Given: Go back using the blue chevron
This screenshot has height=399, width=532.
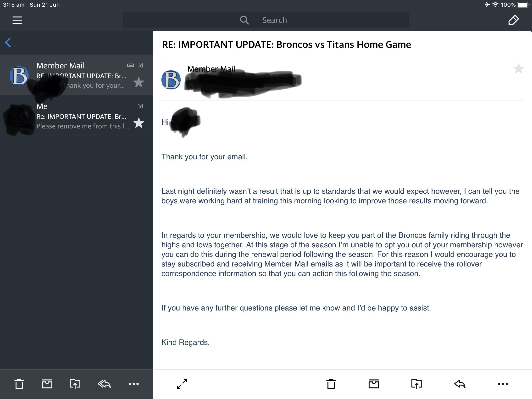Looking at the screenshot, I should [x=8, y=43].
